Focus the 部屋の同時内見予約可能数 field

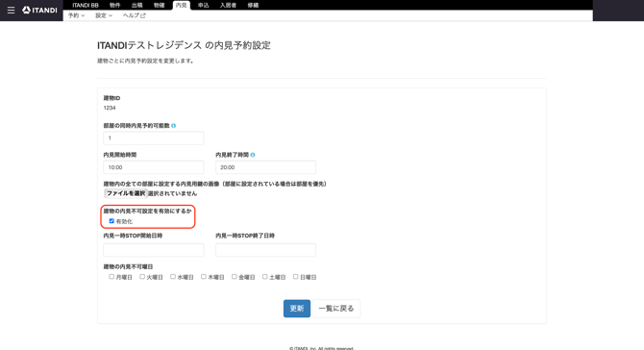tap(154, 138)
